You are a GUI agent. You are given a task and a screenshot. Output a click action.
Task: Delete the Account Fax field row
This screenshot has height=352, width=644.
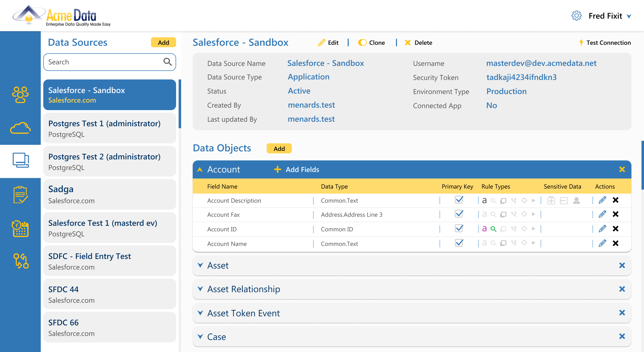(616, 214)
